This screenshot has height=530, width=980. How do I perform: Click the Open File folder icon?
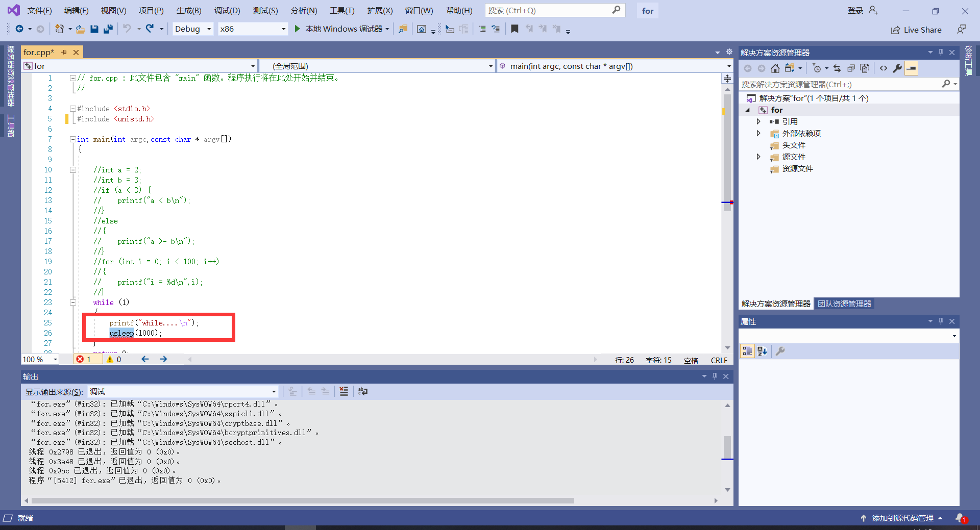[80, 29]
